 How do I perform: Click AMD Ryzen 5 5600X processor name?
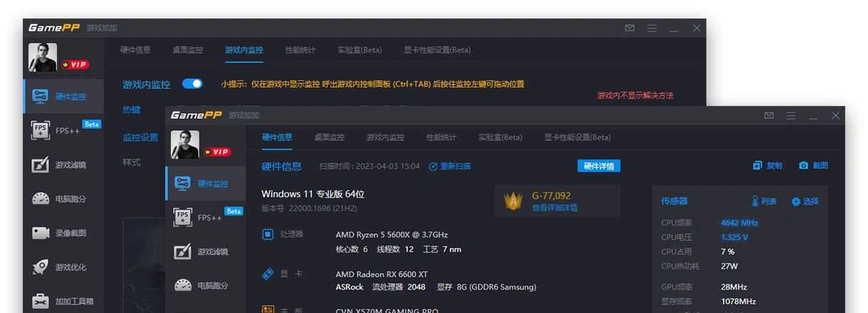pyautogui.click(x=392, y=235)
